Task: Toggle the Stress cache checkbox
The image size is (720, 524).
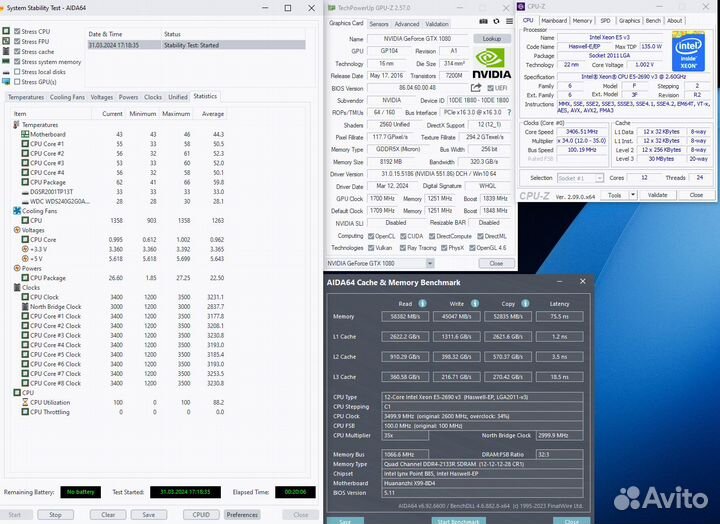Action: tap(17, 51)
